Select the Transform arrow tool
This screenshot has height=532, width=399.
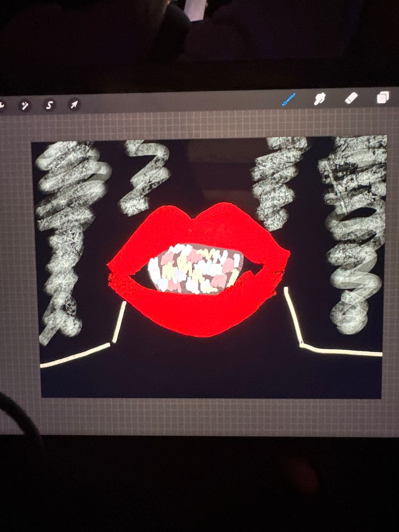click(x=74, y=104)
